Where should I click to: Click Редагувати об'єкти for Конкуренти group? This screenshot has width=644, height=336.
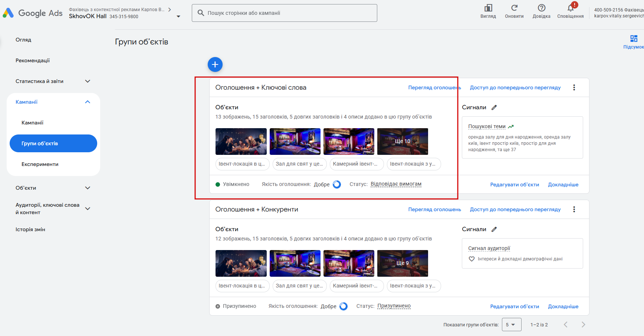515,306
